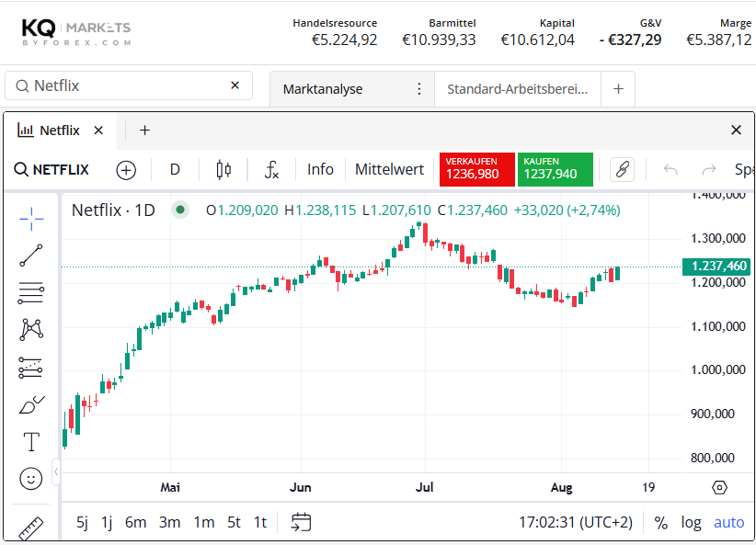Set range to 6m
This screenshot has height=545, width=756.
pos(135,522)
